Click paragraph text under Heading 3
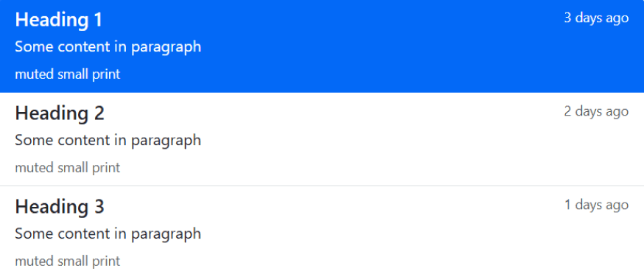 click(108, 234)
